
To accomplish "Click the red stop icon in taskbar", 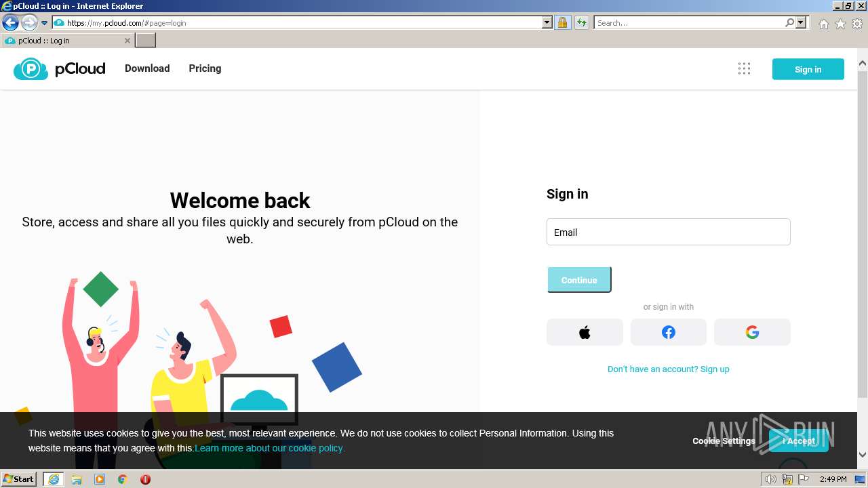I will [145, 479].
